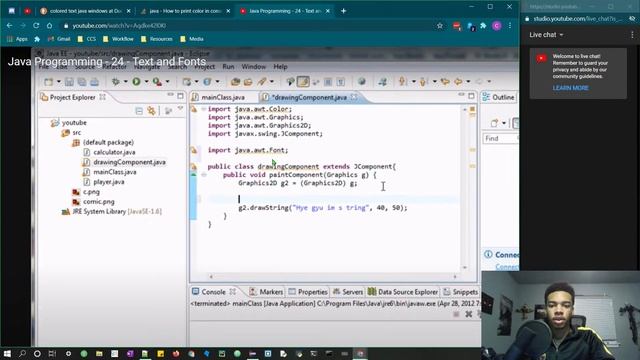Open the Resources bookmarks folder

pos(157,39)
